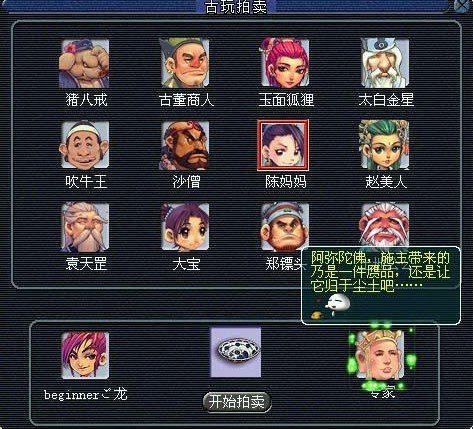The width and height of the screenshot is (473, 429).
Task: Click the 专家 expert monk portrait
Action: 381,355
